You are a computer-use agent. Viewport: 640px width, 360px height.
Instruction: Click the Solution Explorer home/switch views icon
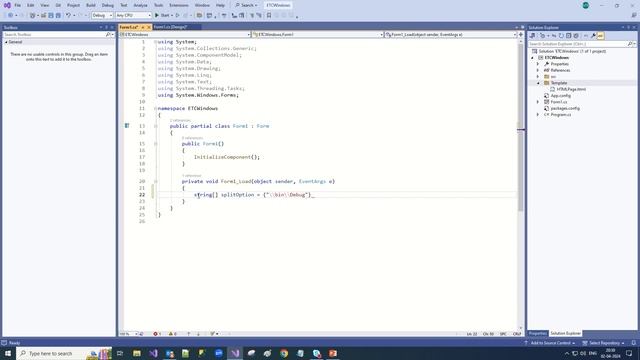click(532, 36)
